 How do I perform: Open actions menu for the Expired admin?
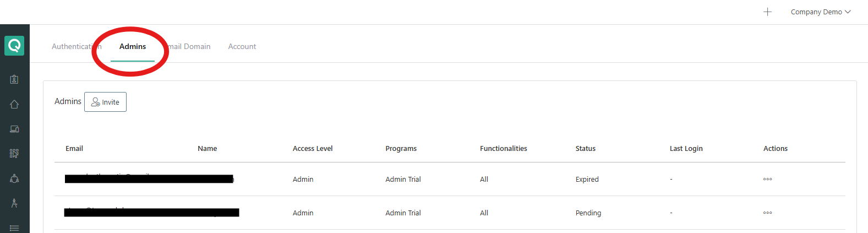click(x=767, y=179)
